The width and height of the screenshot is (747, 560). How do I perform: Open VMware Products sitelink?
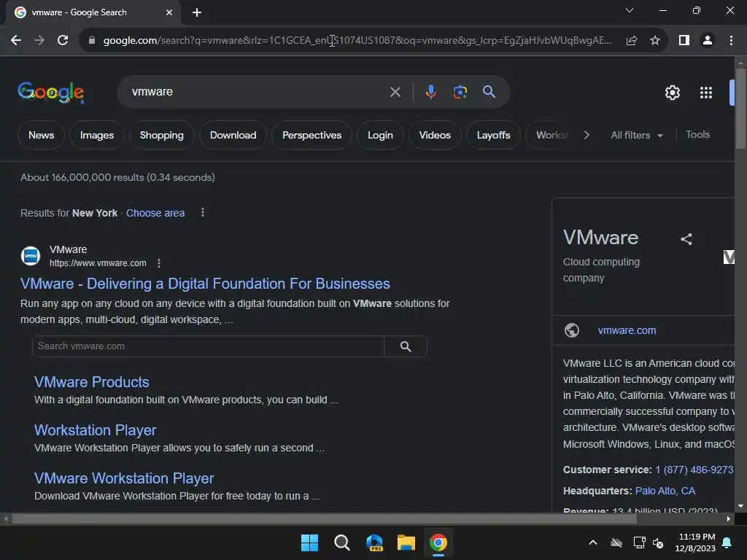pyautogui.click(x=91, y=382)
